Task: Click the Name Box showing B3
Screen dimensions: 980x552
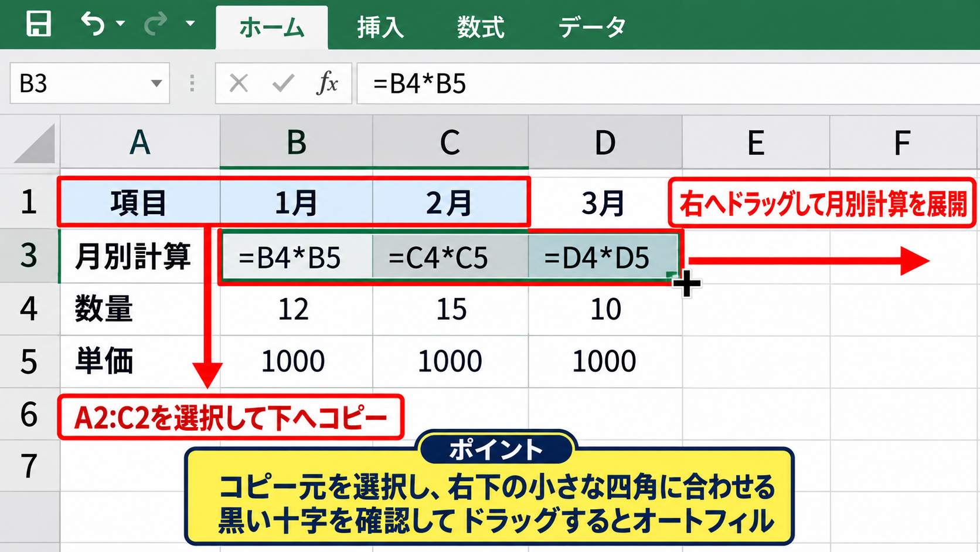Action: [90, 83]
